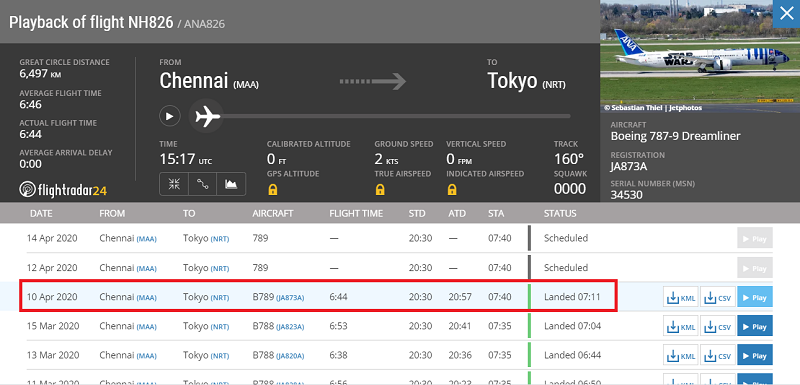Click the indicated airspeed lock icon
This screenshot has height=385, width=800.
(452, 190)
